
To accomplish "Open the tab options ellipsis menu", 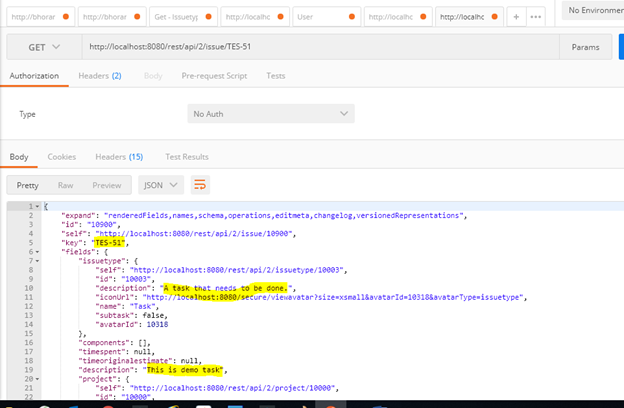I will [535, 17].
